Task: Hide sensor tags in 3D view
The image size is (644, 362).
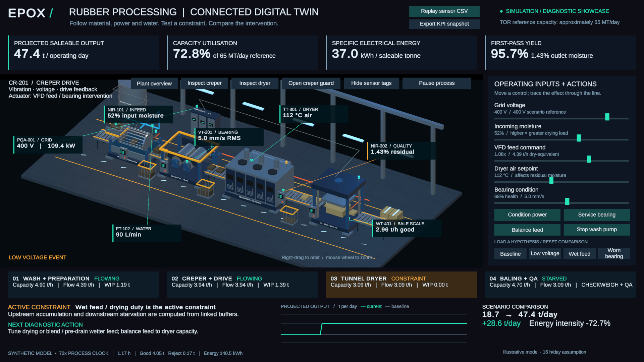Action: pyautogui.click(x=371, y=83)
